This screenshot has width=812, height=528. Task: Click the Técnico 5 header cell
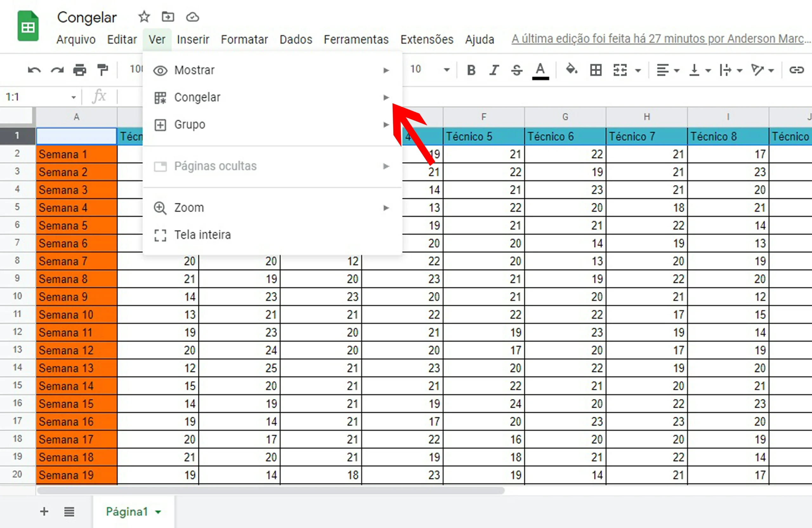point(483,136)
